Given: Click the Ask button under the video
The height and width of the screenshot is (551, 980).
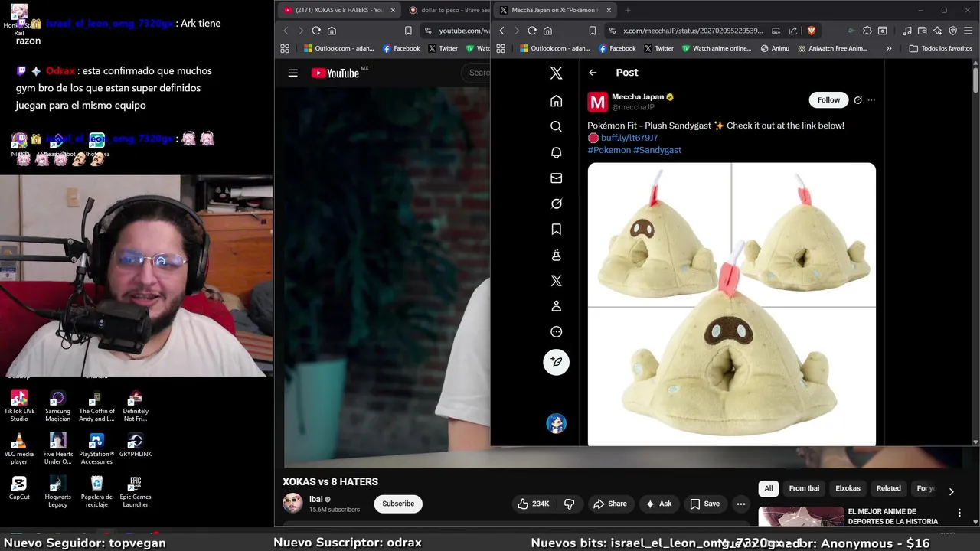Looking at the screenshot, I should tap(658, 504).
